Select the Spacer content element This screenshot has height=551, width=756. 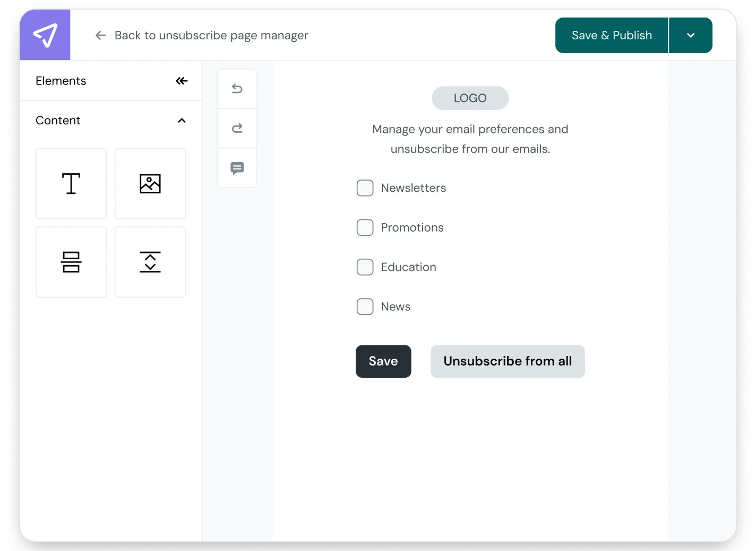(x=150, y=261)
